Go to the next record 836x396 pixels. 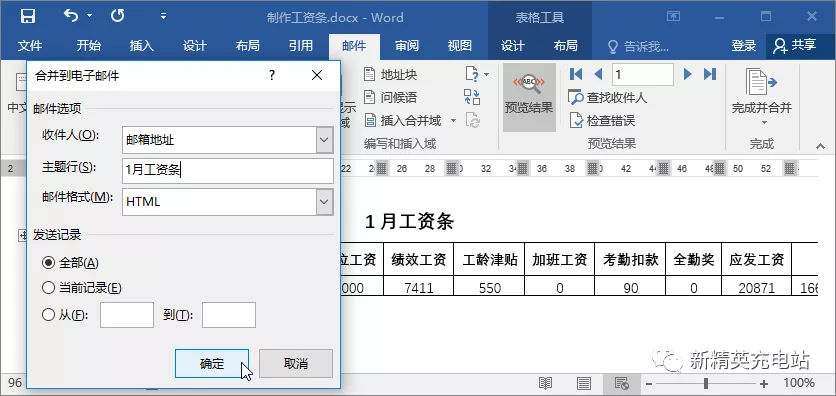688,74
